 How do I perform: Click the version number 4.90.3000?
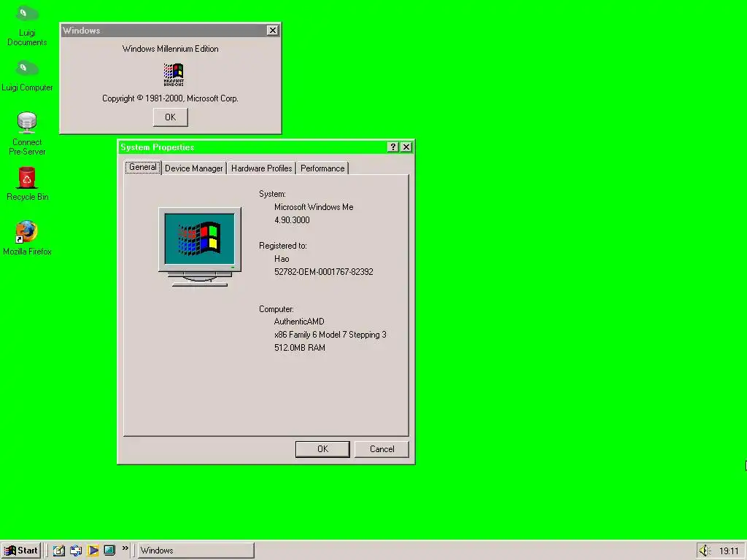point(292,220)
